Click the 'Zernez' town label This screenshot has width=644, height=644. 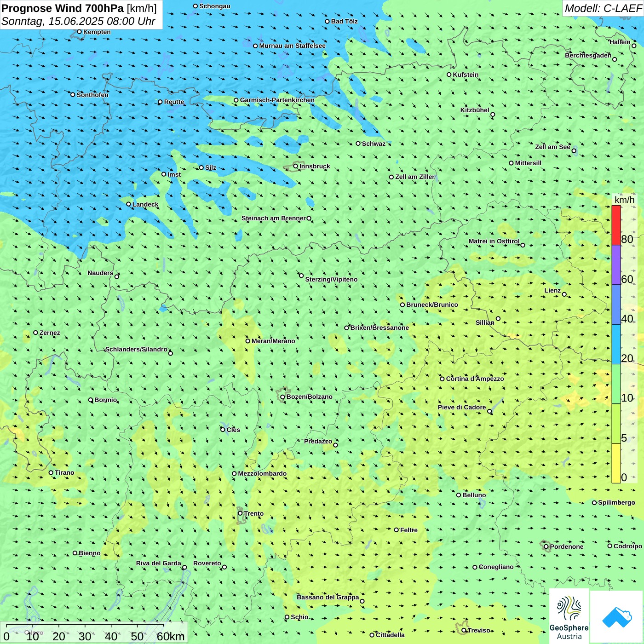(50, 333)
